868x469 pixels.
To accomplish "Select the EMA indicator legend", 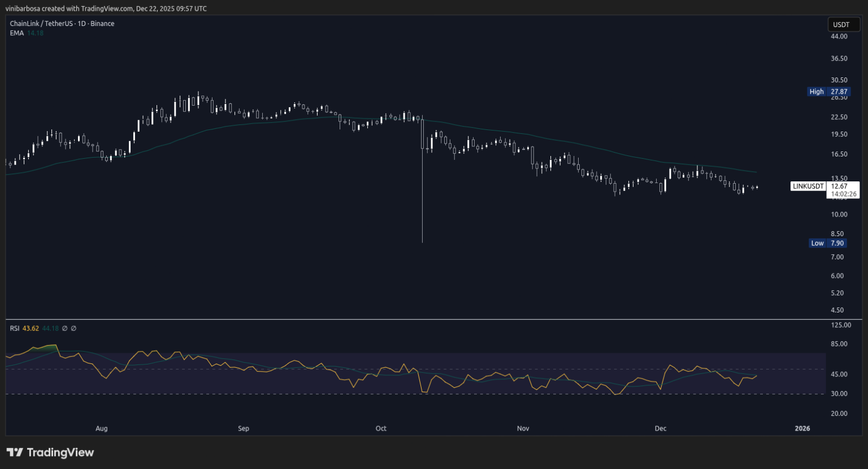I will pos(16,33).
